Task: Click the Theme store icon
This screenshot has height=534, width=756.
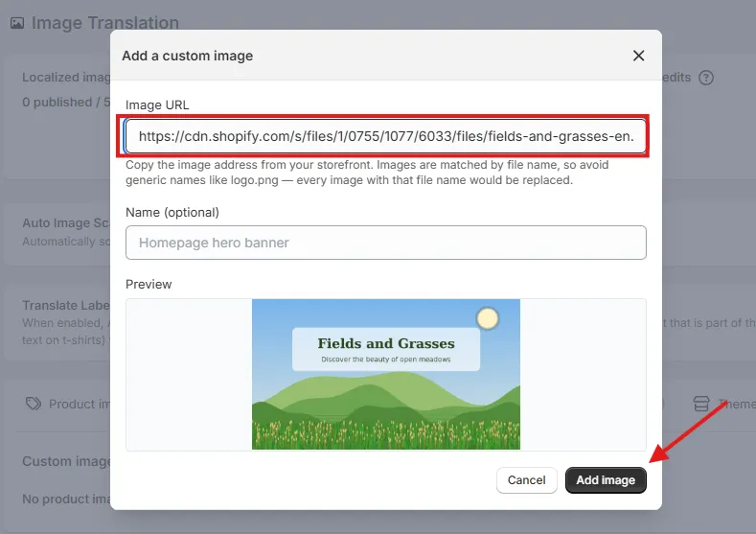Action: click(701, 404)
